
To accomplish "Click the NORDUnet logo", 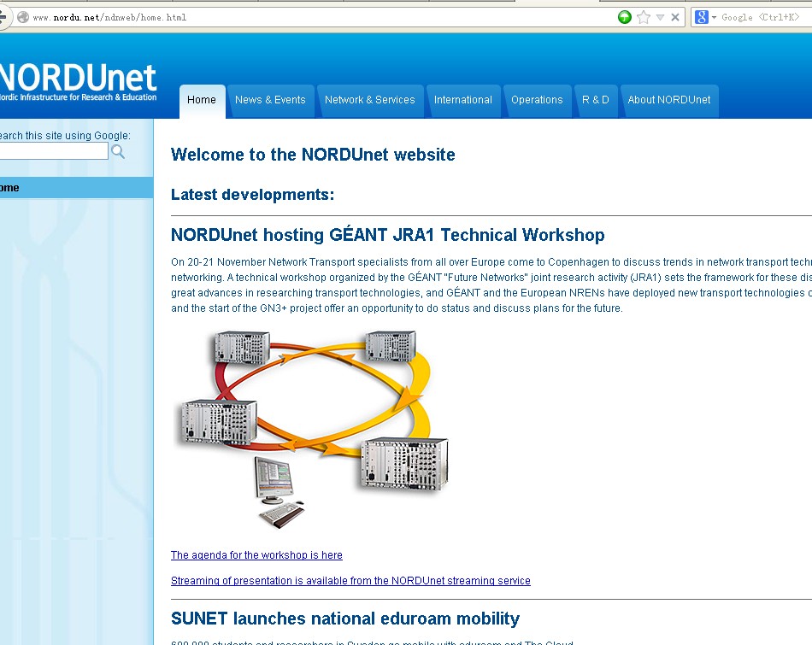I will (78, 82).
